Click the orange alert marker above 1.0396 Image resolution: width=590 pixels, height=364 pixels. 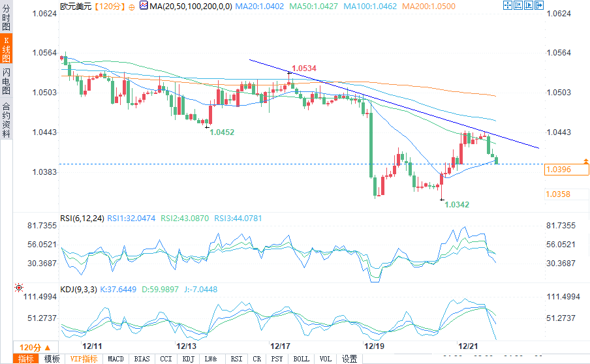point(586,161)
